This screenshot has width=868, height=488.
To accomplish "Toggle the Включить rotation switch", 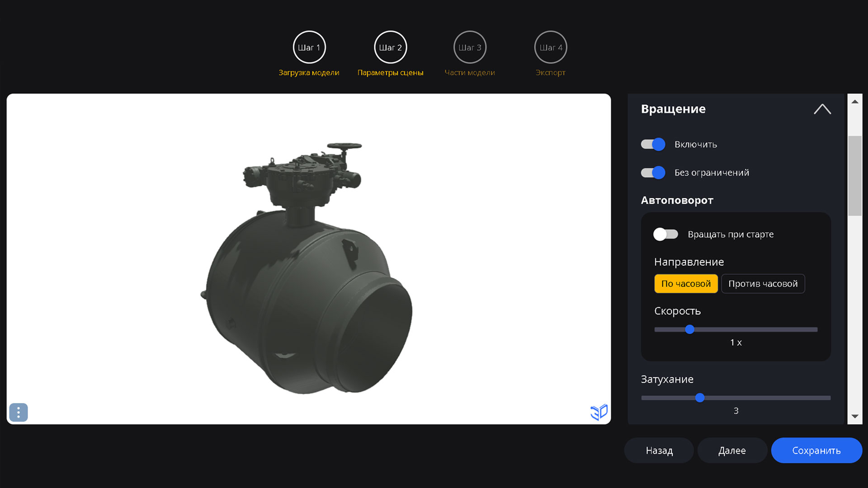I will (653, 145).
